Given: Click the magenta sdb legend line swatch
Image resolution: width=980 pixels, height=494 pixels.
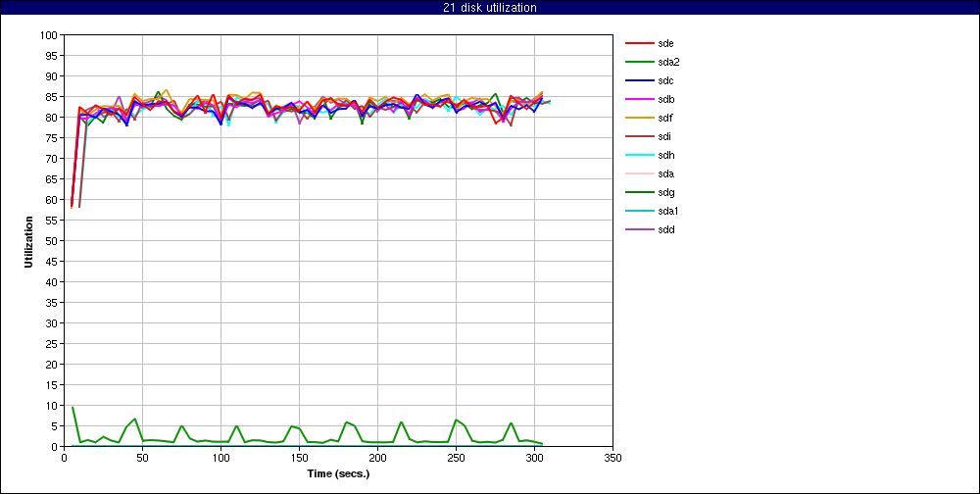Looking at the screenshot, I should [639, 99].
